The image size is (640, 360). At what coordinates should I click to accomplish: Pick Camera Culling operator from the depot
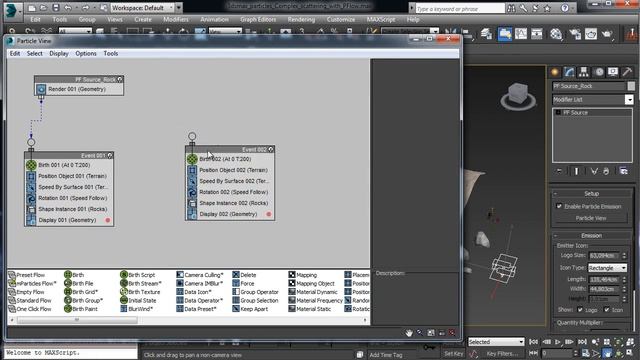[200, 275]
